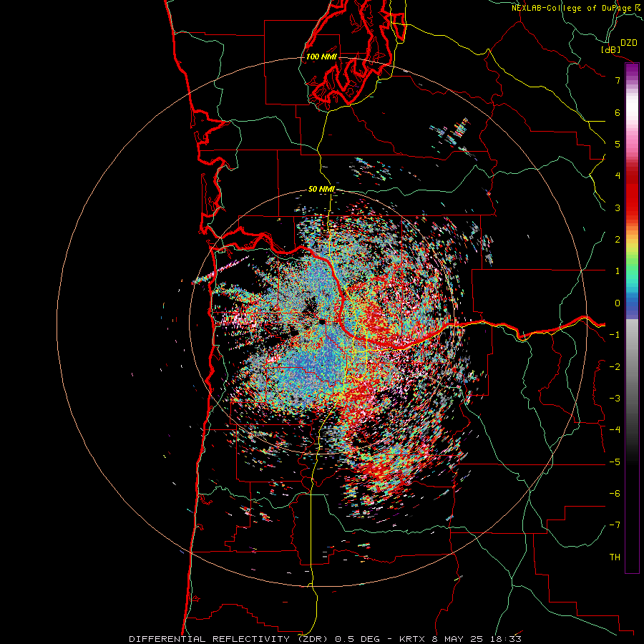Click the -2 dB scale label
The height and width of the screenshot is (644, 644).
[615, 367]
